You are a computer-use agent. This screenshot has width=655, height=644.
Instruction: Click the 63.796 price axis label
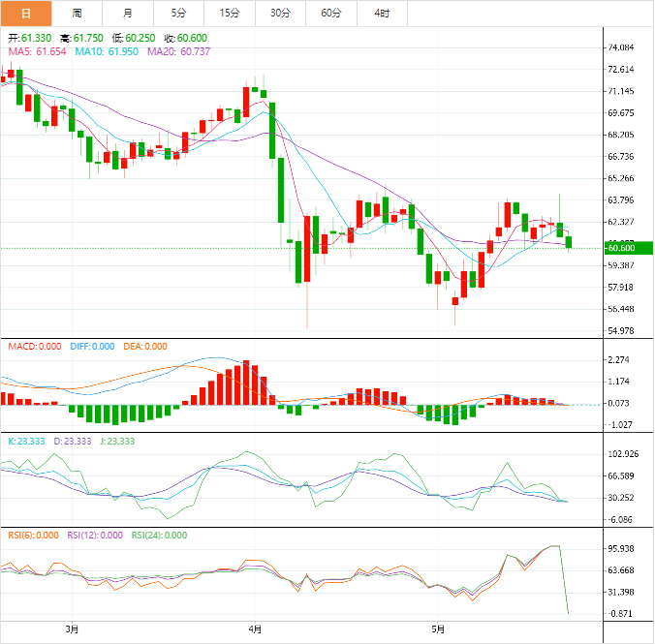(x=621, y=200)
